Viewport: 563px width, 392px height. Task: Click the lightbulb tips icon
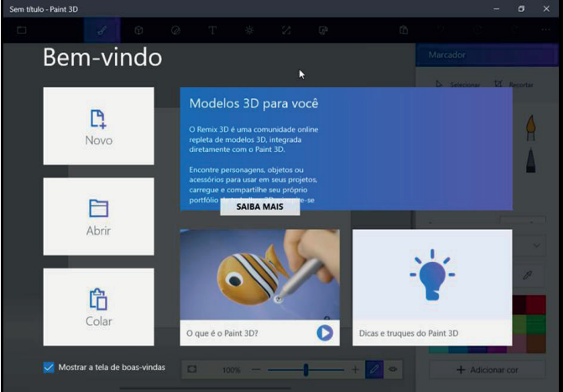(x=432, y=275)
